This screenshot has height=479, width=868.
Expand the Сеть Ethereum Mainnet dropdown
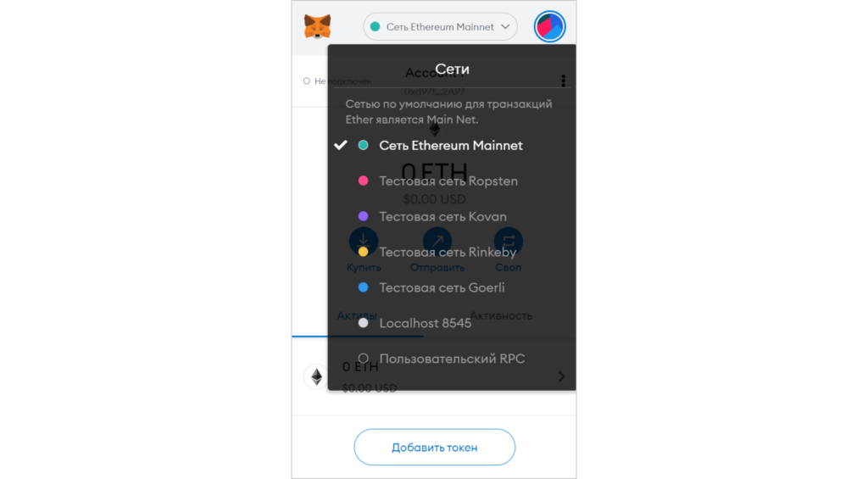440,26
